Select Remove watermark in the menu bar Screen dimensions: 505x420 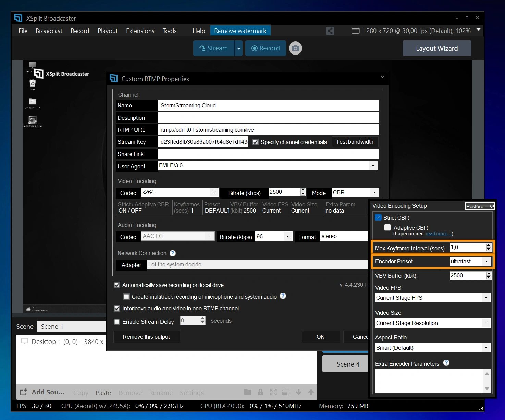coord(240,31)
